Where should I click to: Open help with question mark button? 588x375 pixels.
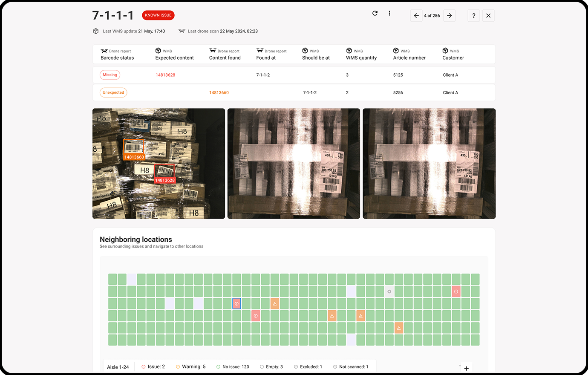pos(474,16)
